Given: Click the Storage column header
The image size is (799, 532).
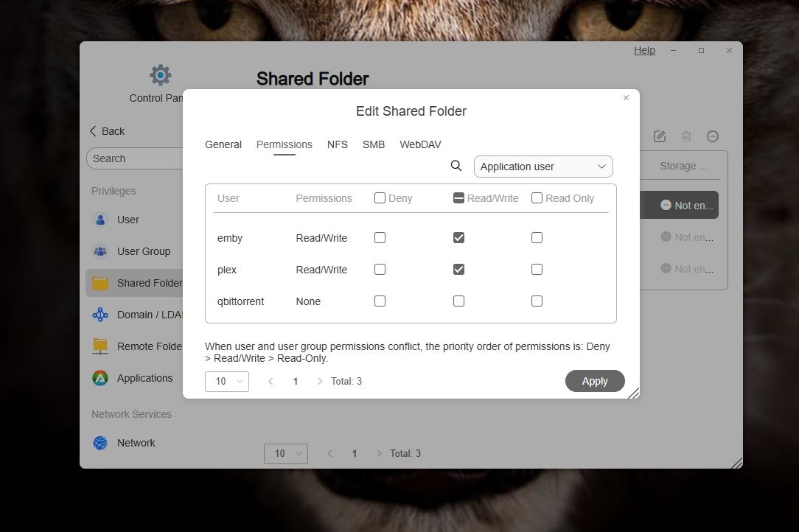Looking at the screenshot, I should [x=683, y=166].
